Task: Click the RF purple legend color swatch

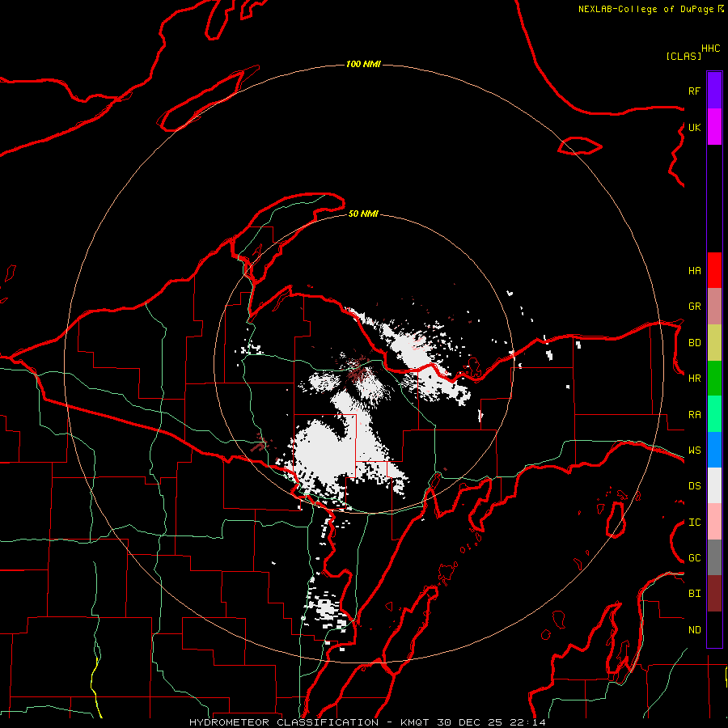Action: click(x=714, y=91)
